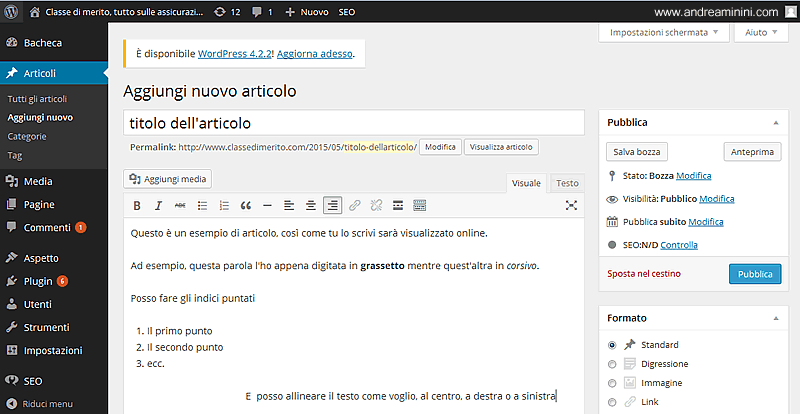
Task: Toggle the toolbar kitchen sink icon
Action: [x=420, y=205]
